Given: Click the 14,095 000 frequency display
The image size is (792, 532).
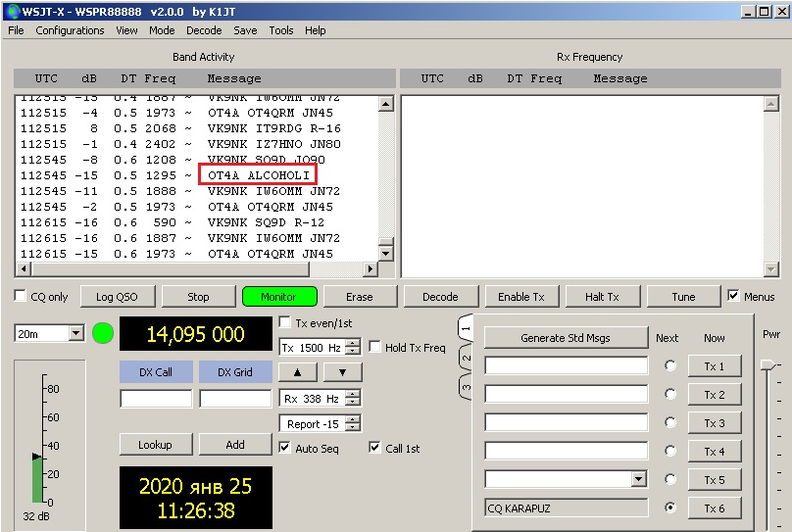Looking at the screenshot, I should [x=195, y=334].
